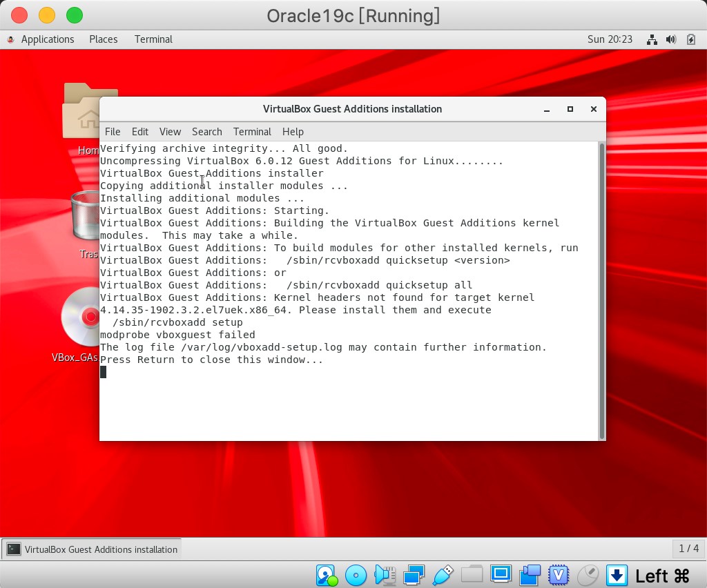Click the keyboard capture arrow icon
The image size is (707, 588).
click(617, 576)
